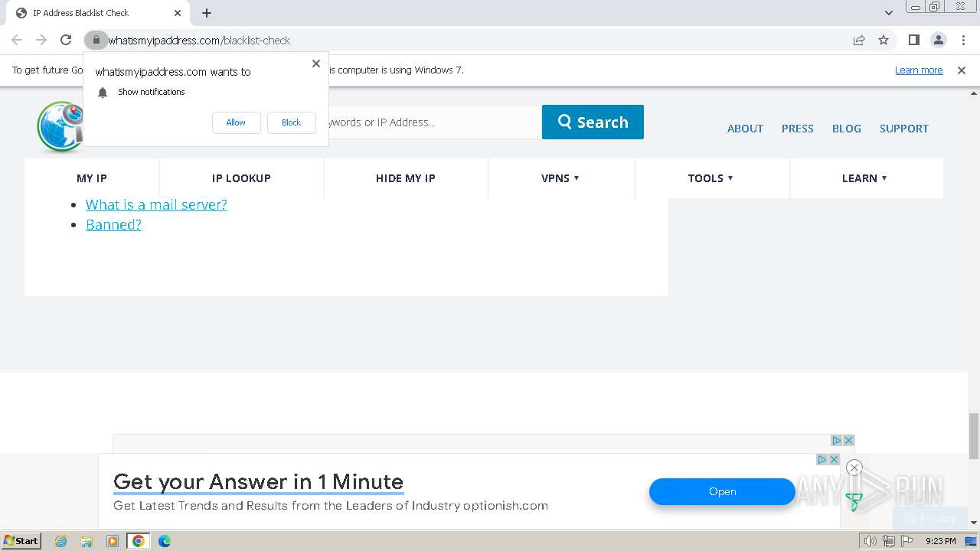This screenshot has width=980, height=551.
Task: Expand the TOOLS dropdown menu
Action: coord(710,178)
